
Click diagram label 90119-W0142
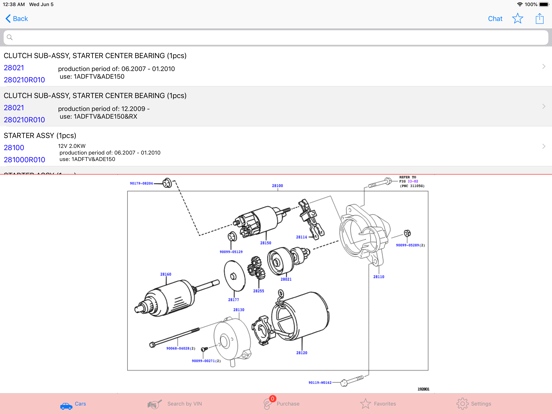[320, 382]
